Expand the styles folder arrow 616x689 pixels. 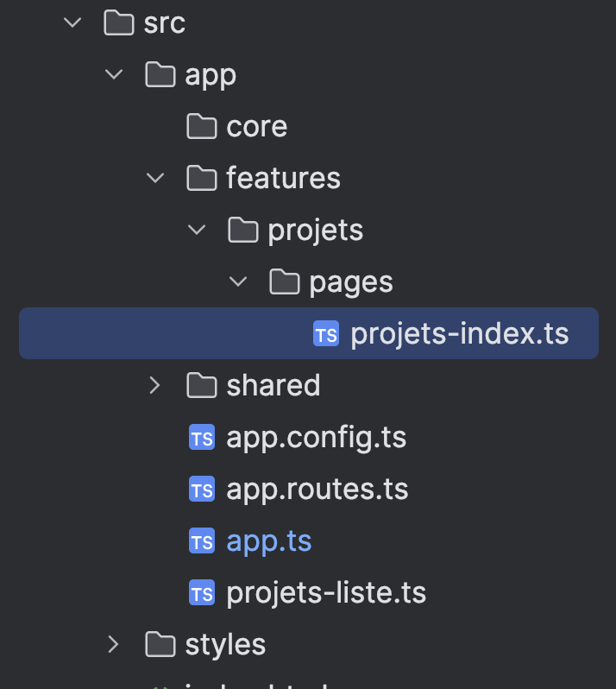pos(113,644)
